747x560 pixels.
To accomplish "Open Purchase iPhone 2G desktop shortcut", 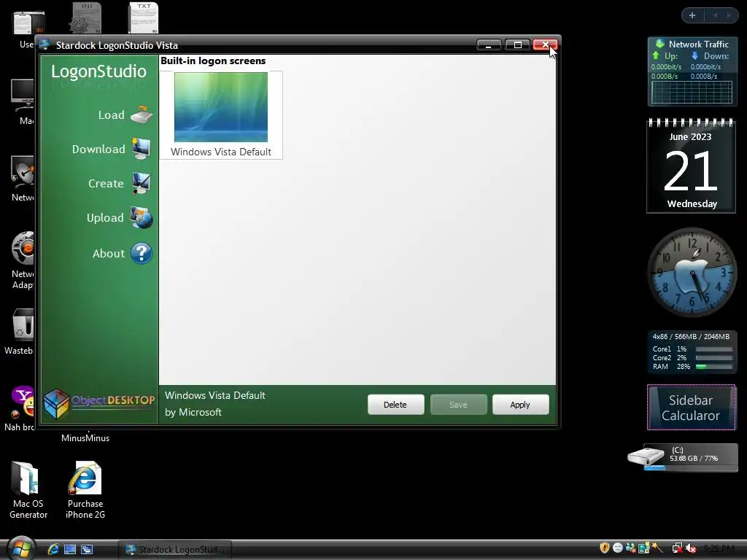I will tap(85, 490).
